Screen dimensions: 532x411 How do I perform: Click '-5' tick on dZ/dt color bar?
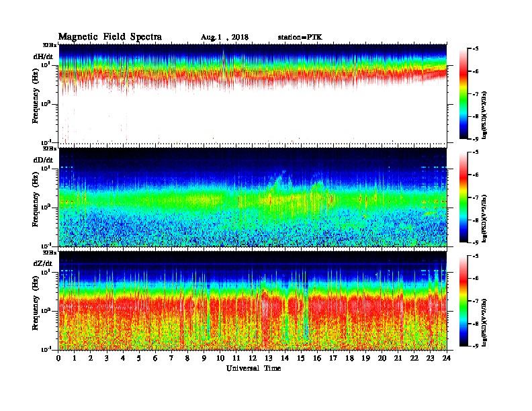476,256
